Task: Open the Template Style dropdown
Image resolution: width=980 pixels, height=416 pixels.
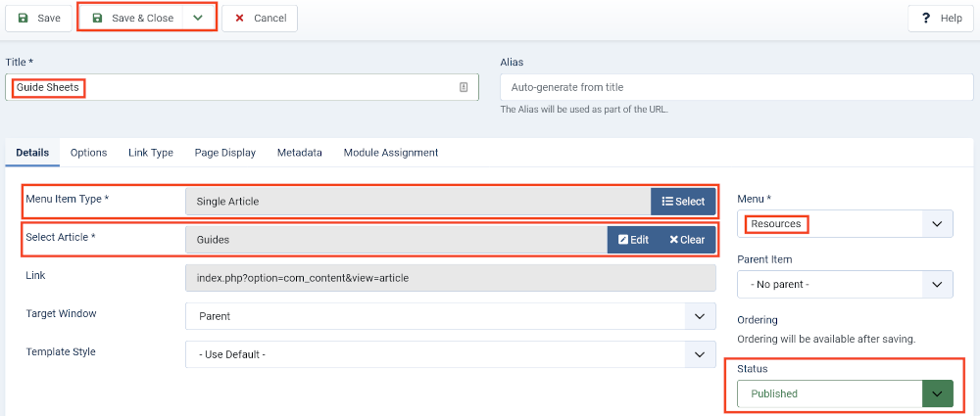Action: pyautogui.click(x=451, y=354)
